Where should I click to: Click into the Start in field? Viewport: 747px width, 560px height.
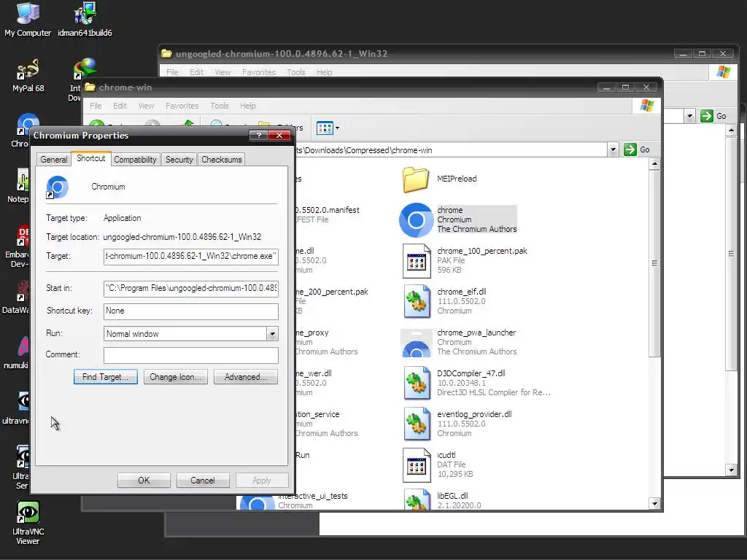coord(190,289)
